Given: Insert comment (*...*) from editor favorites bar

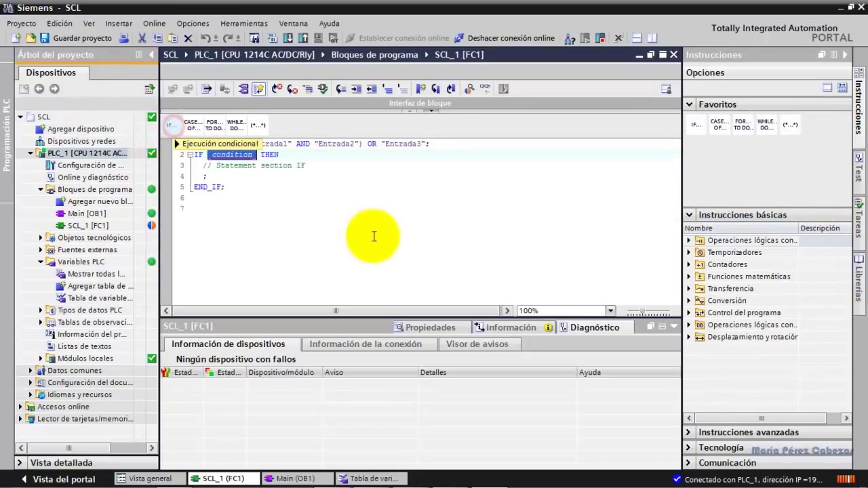Looking at the screenshot, I should coord(258,125).
